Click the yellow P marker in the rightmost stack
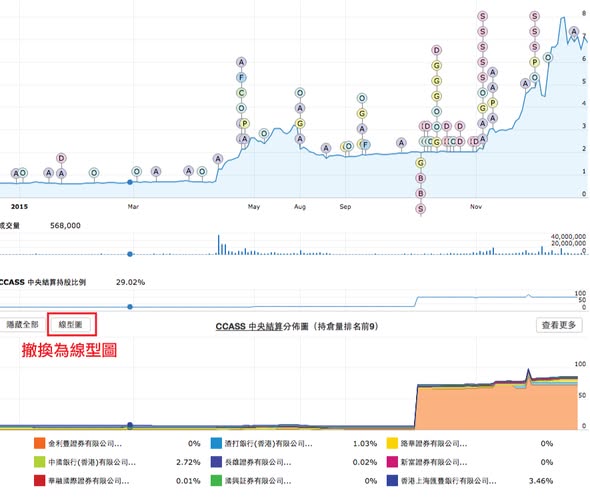590x498 pixels. coord(534,62)
